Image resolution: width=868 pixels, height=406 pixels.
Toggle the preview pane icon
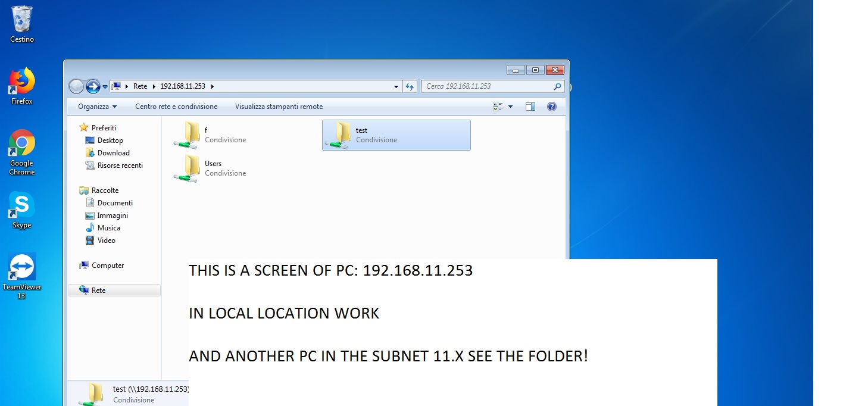pyautogui.click(x=530, y=107)
